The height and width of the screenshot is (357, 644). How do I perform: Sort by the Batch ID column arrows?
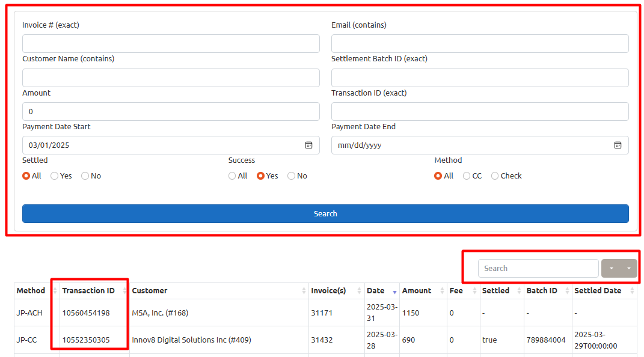click(x=567, y=291)
